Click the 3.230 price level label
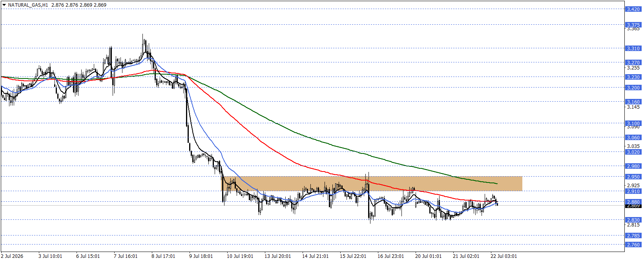This screenshot has height=261, width=644. 633,77
